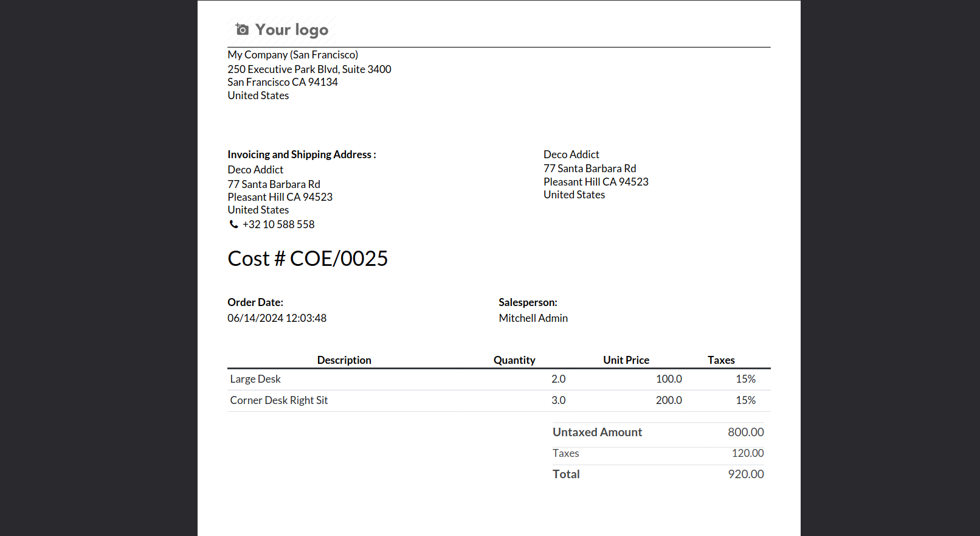Click the title 'Cost # COE/0025'
The height and width of the screenshot is (536, 980).
click(308, 259)
